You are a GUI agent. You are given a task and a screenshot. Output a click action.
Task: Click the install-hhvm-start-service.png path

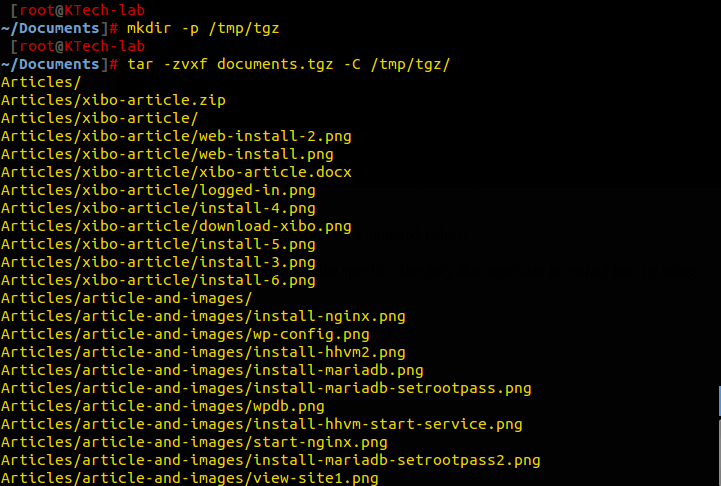(x=261, y=424)
